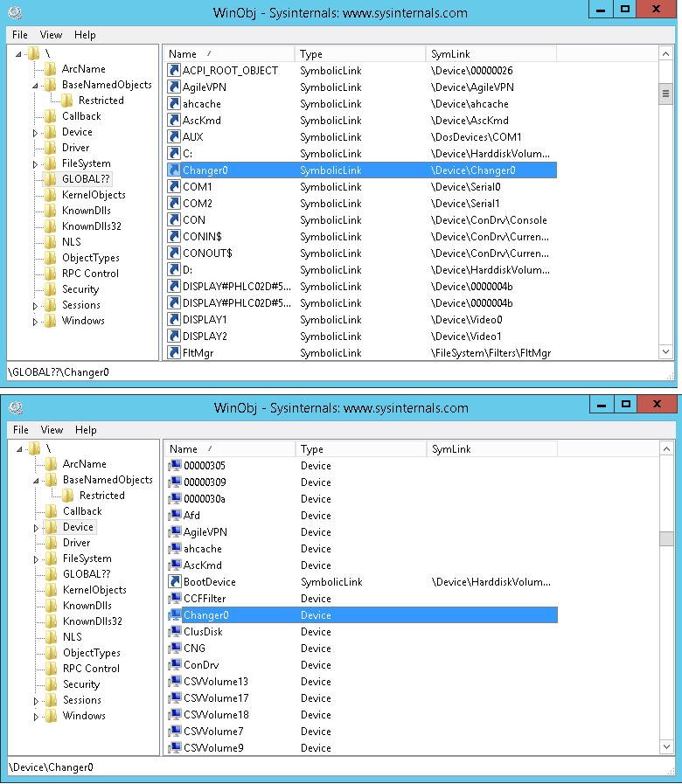This screenshot has height=784, width=682.
Task: Click CON symbolic link icon
Action: coord(174,219)
